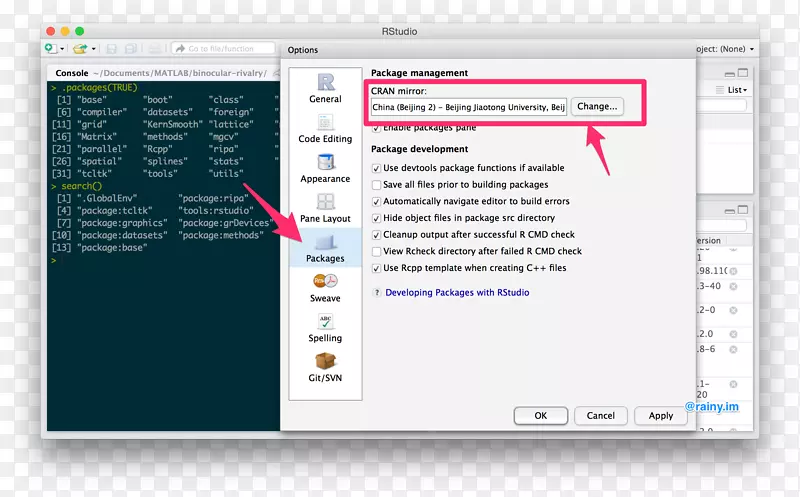Image resolution: width=800 pixels, height=497 pixels.
Task: Select the Spelling options icon
Action: tap(325, 327)
